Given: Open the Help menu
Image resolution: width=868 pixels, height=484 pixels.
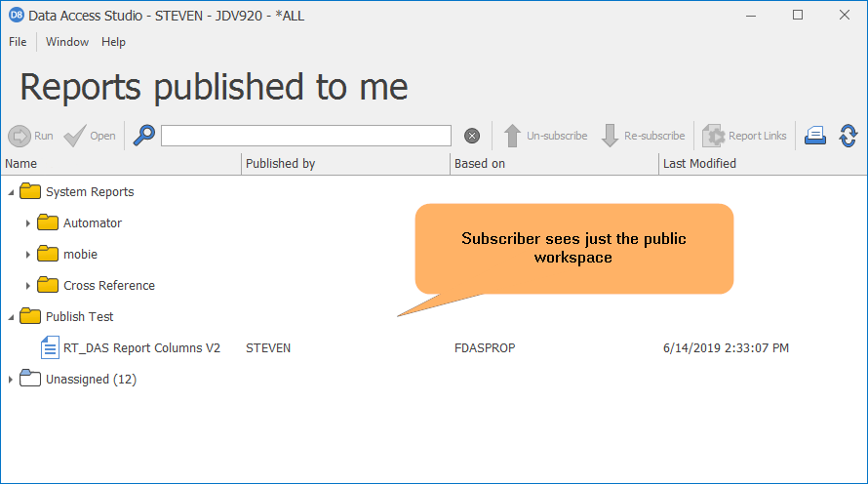Looking at the screenshot, I should (x=113, y=42).
